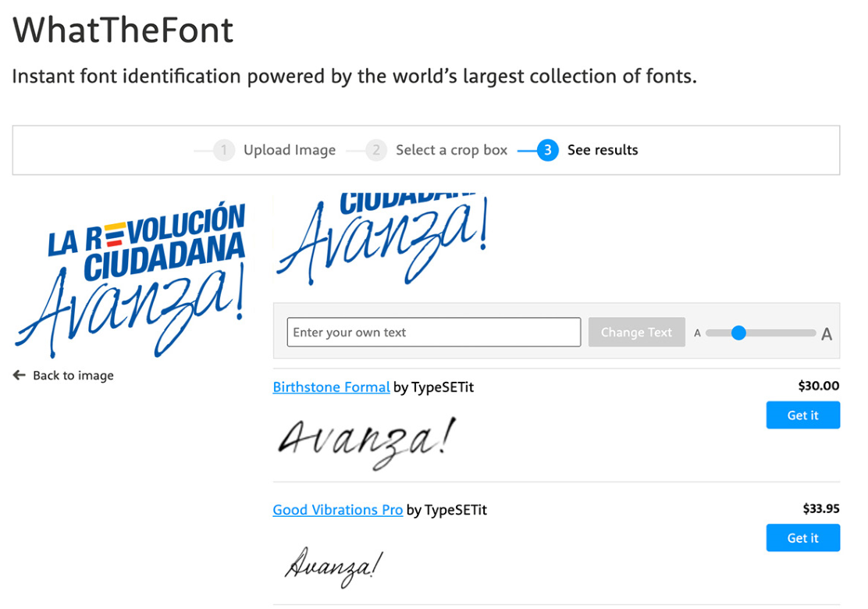Click the preview text size slider handle
The width and height of the screenshot is (868, 609).
(x=738, y=333)
